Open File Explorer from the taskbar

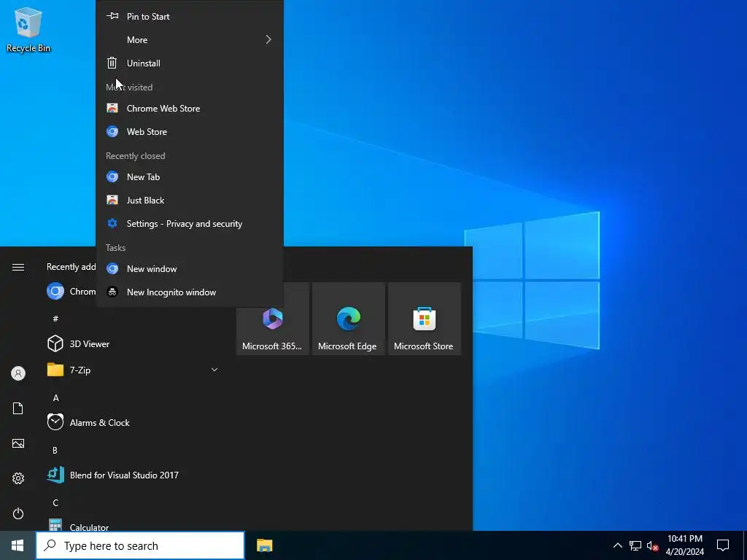[264, 545]
